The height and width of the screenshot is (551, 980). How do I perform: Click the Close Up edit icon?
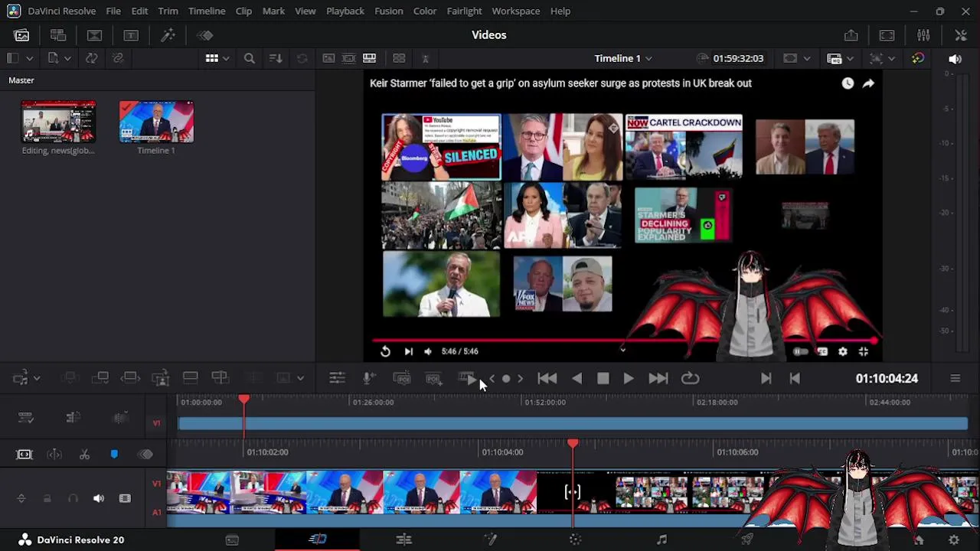pos(160,378)
